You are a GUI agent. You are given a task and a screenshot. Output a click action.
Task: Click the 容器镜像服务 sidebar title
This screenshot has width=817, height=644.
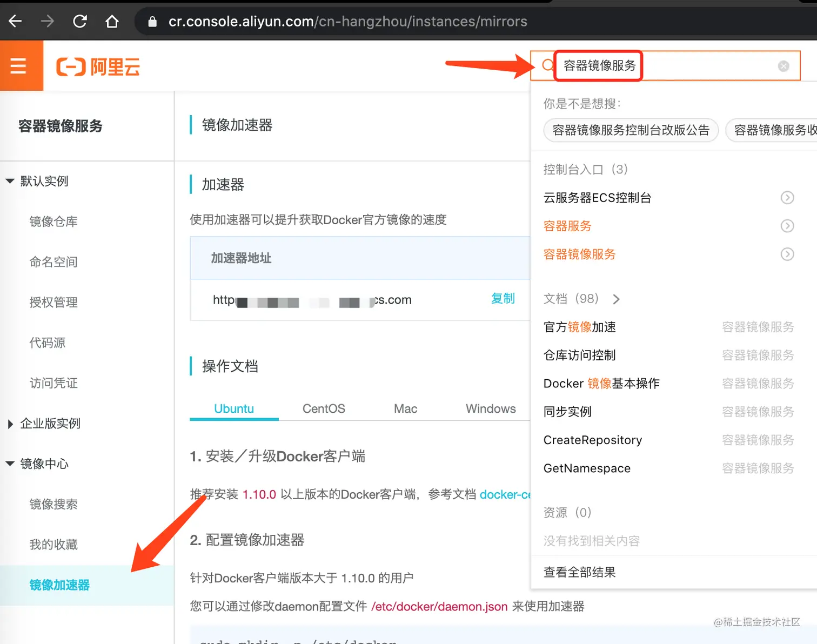click(61, 126)
